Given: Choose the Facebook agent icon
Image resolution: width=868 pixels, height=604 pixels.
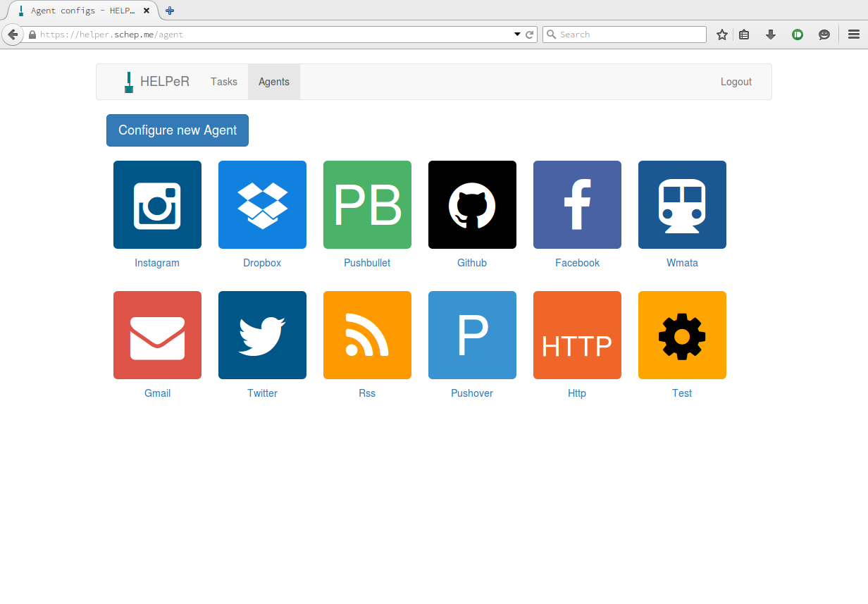Looking at the screenshot, I should click(577, 205).
